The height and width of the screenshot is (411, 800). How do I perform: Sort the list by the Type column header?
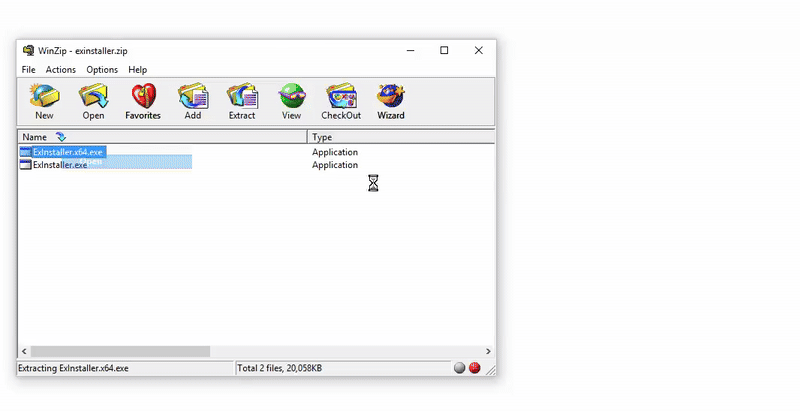point(322,137)
